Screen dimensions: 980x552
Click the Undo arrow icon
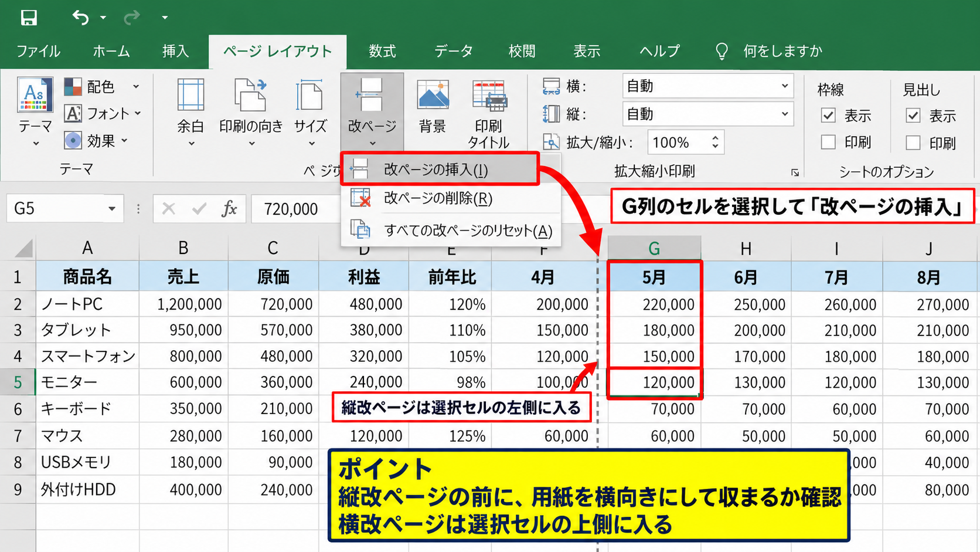(x=81, y=18)
